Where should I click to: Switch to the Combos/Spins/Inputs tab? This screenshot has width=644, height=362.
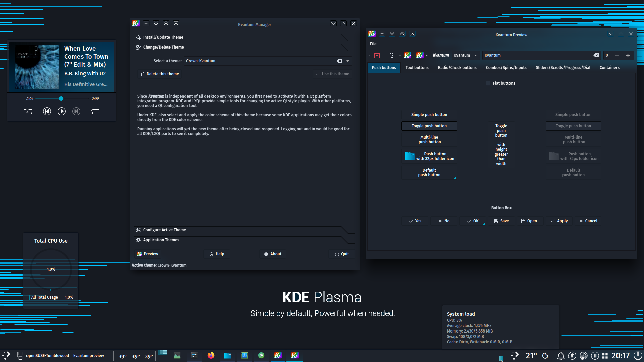click(x=506, y=68)
